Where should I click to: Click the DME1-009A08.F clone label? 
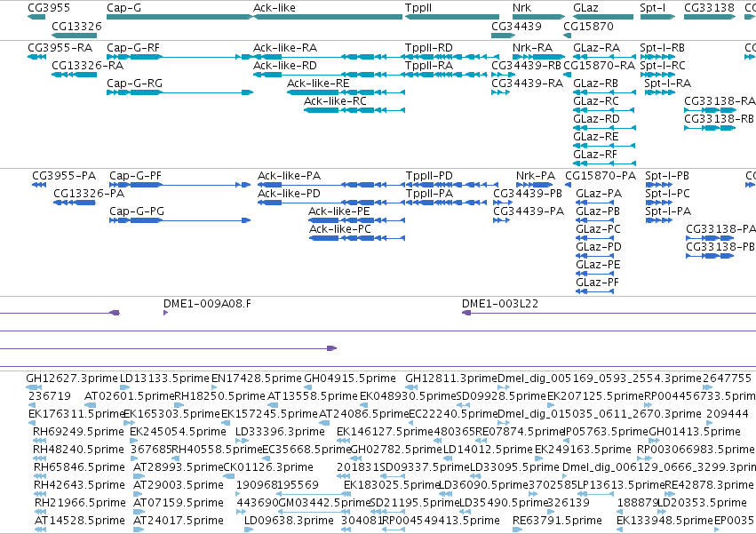tap(207, 303)
